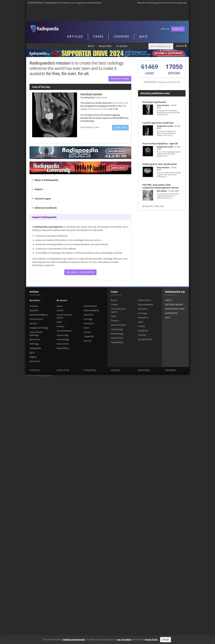
Task: Open Recent Edits page
Action: pyautogui.click(x=105, y=46)
